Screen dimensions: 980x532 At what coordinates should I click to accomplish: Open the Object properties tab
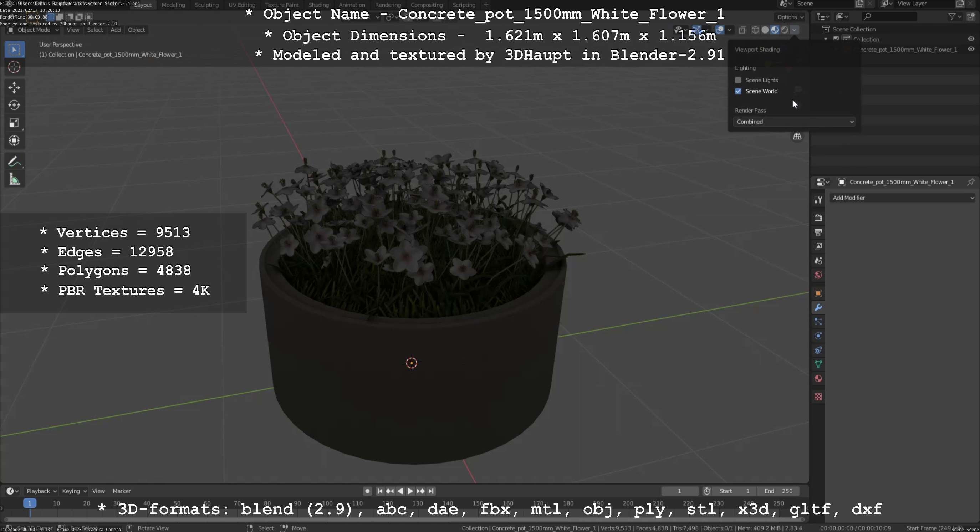click(x=818, y=293)
